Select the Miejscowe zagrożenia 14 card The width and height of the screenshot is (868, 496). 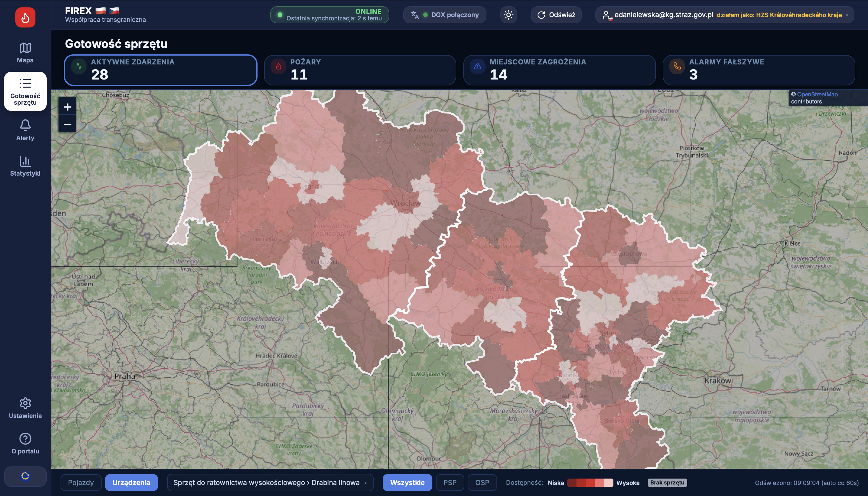point(559,70)
